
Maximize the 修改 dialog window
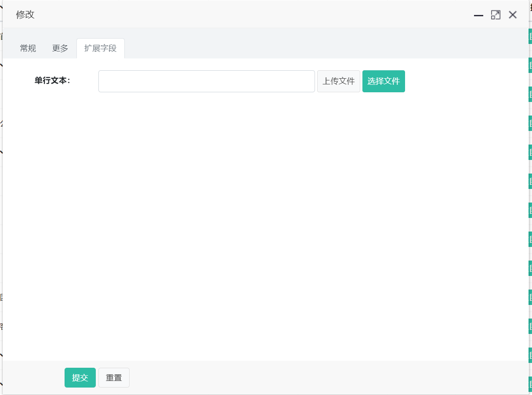tap(496, 15)
